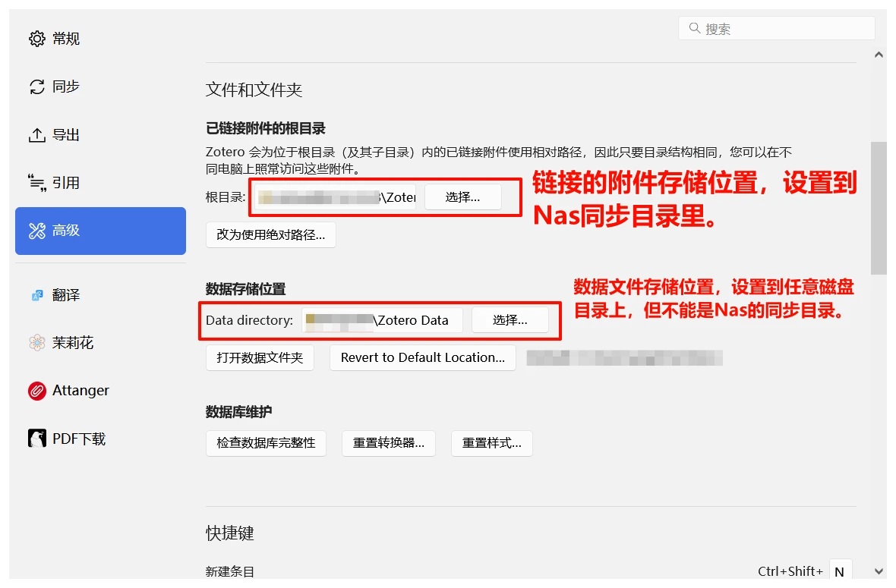Select the 高级 settings pane
This screenshot has height=588, width=896.
[x=100, y=231]
